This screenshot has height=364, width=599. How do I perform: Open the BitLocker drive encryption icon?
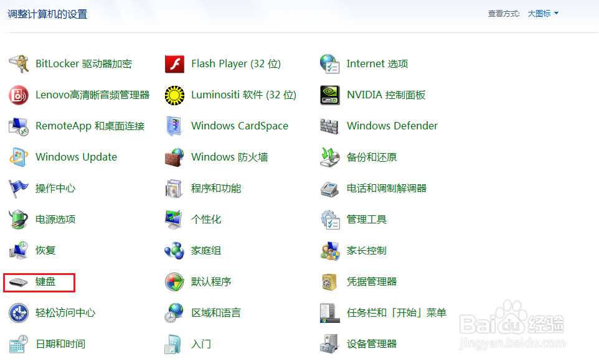point(18,63)
